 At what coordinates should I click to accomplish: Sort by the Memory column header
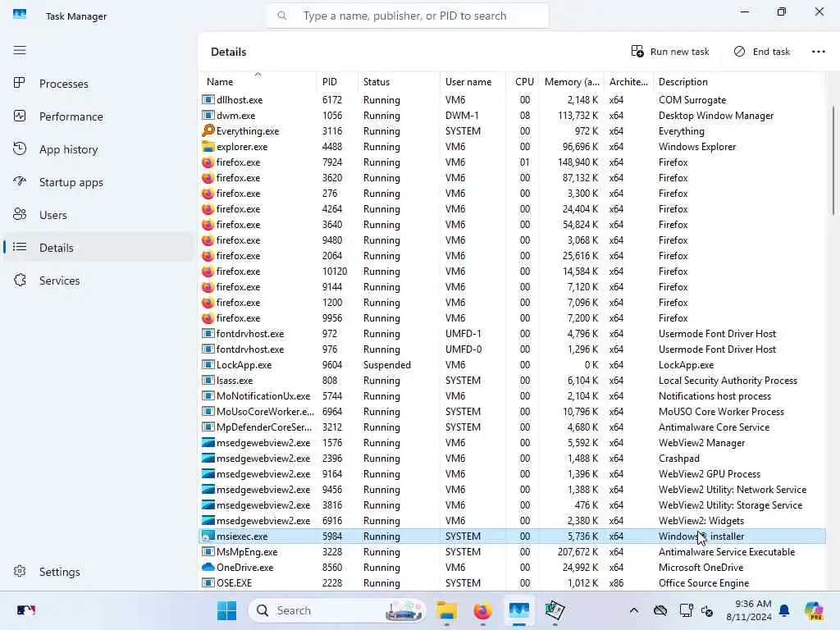(x=572, y=81)
